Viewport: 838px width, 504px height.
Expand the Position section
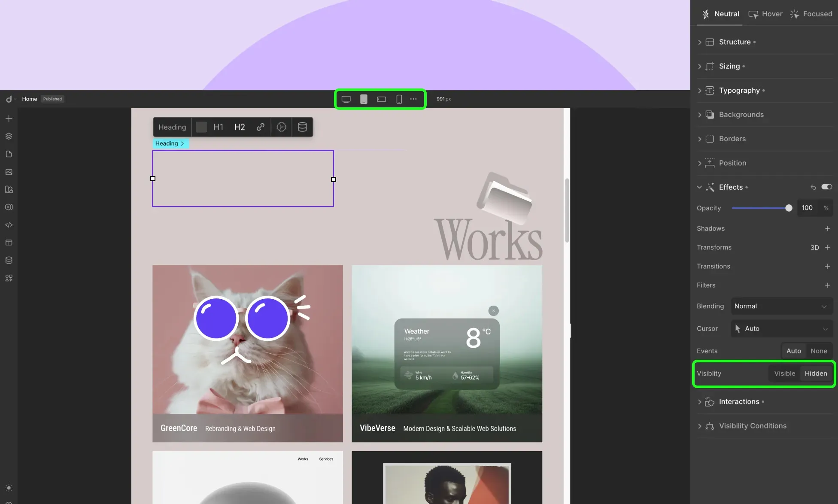click(x=764, y=163)
